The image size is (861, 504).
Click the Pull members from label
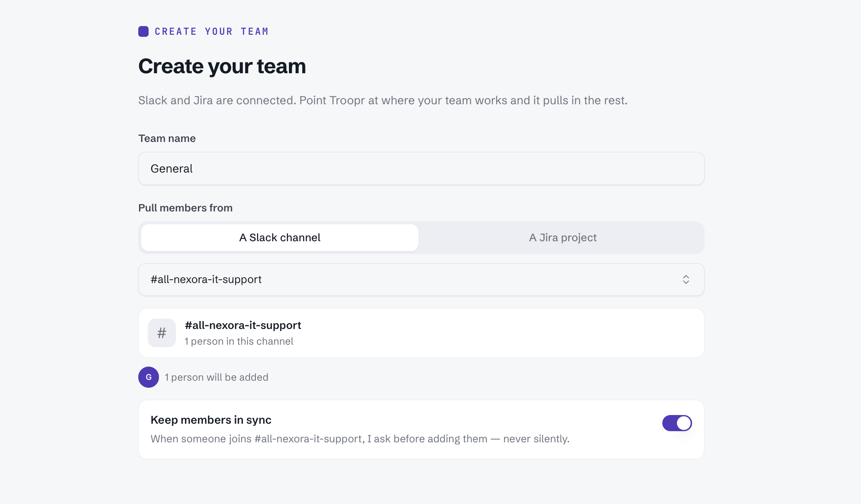point(185,208)
